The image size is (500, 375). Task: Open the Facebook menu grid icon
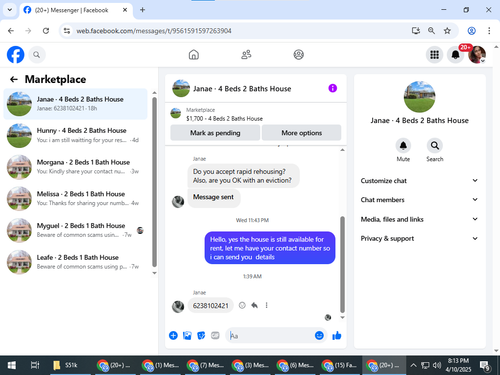(x=434, y=55)
